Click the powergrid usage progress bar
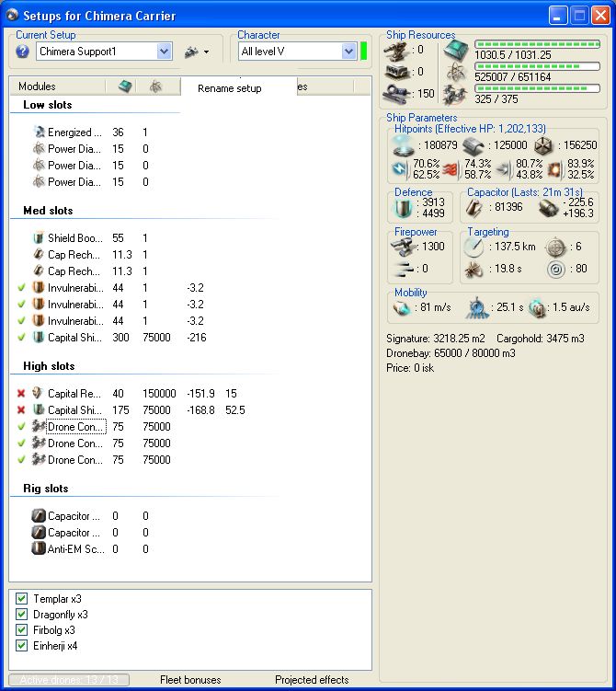Screen dimensions: 616x691 (537, 66)
